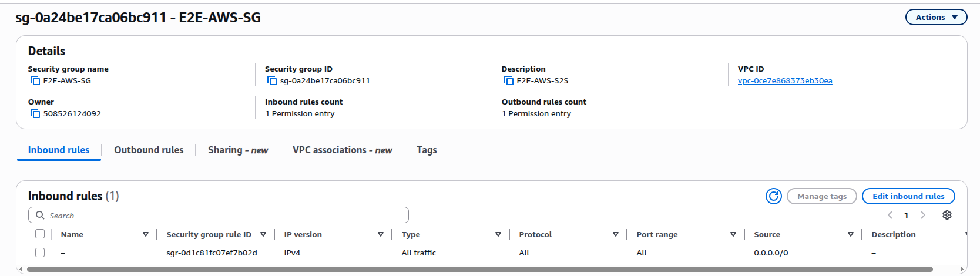Select all inbound rules checkbox
This screenshot has width=980, height=276.
point(40,234)
